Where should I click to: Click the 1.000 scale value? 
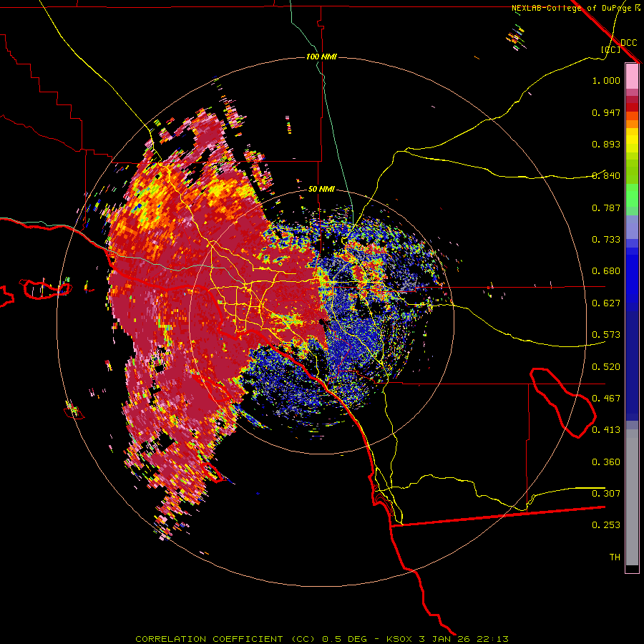point(606,80)
